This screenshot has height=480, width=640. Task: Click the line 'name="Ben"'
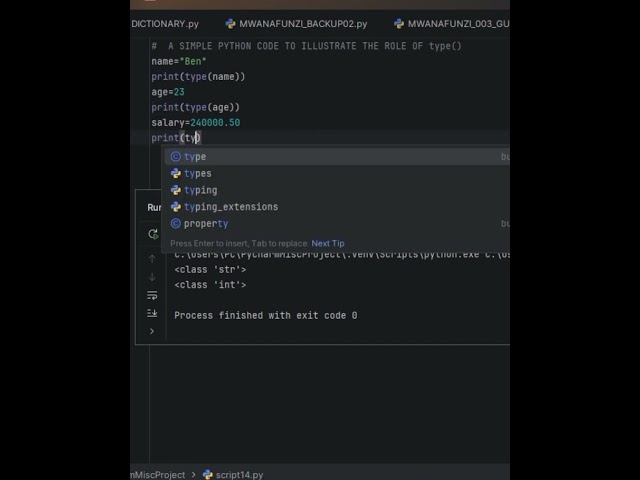(x=179, y=61)
